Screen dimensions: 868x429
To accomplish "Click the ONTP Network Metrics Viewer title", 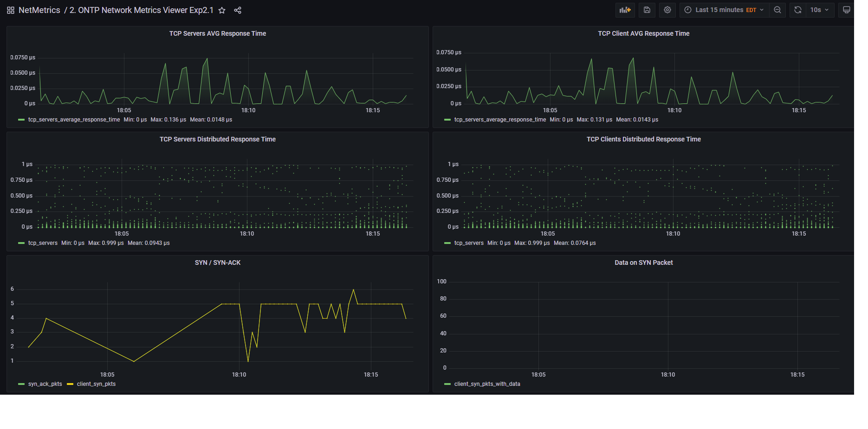I will (x=142, y=10).
